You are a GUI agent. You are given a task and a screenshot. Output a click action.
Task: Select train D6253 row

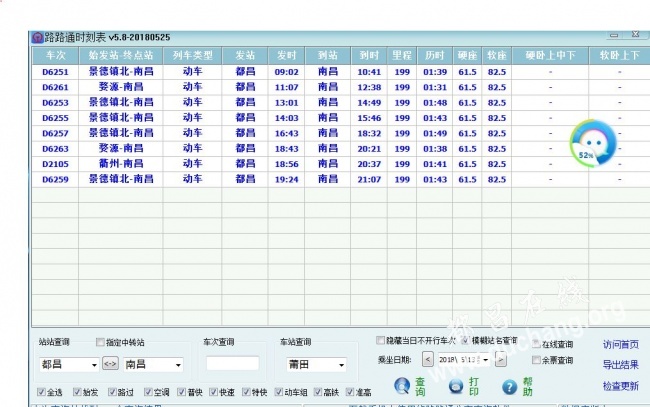pyautogui.click(x=341, y=102)
